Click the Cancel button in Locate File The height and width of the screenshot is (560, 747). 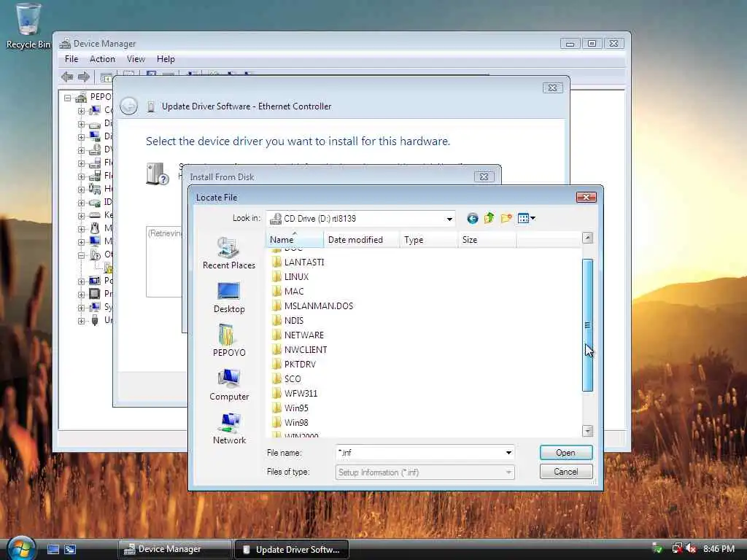click(x=566, y=472)
